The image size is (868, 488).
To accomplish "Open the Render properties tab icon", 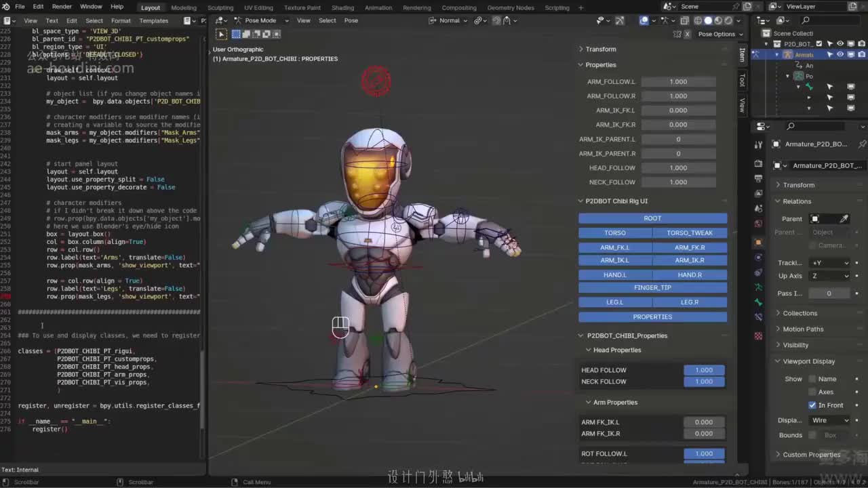I will [758, 163].
